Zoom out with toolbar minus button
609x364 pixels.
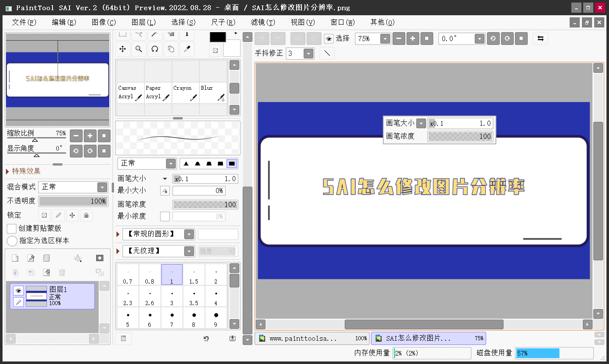(399, 39)
